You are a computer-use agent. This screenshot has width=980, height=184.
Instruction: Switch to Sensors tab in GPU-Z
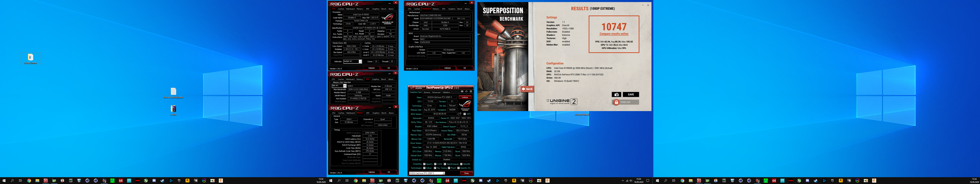tap(427, 92)
